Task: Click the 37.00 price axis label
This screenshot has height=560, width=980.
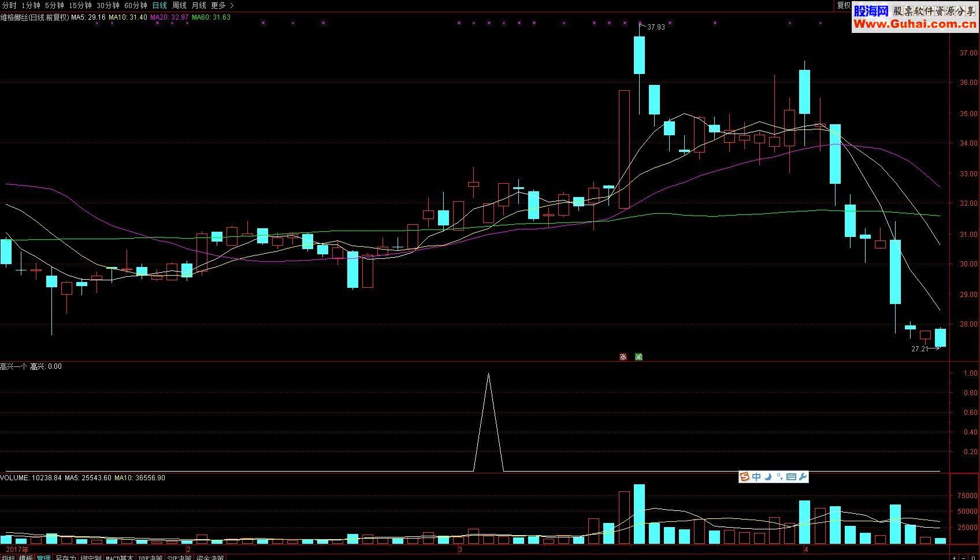Action: pyautogui.click(x=968, y=53)
